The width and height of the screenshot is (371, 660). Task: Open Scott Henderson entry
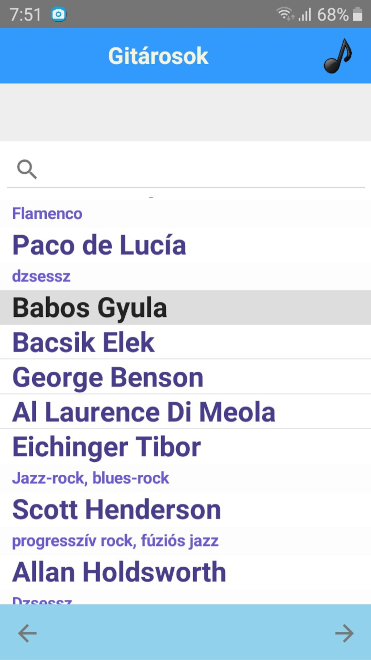coord(185,509)
